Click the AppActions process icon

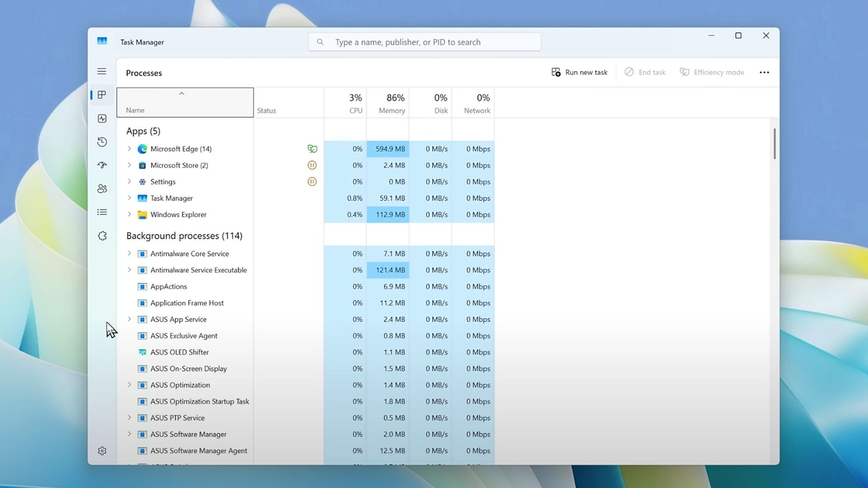142,286
